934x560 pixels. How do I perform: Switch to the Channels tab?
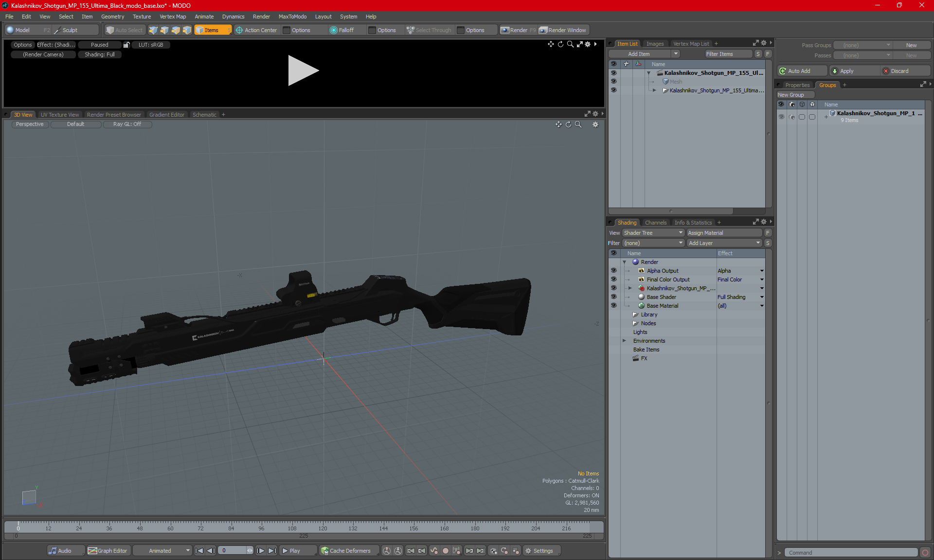click(x=656, y=223)
